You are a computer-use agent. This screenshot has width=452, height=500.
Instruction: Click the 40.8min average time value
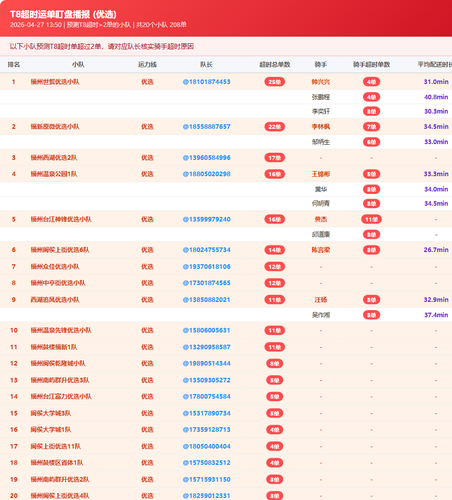(436, 97)
